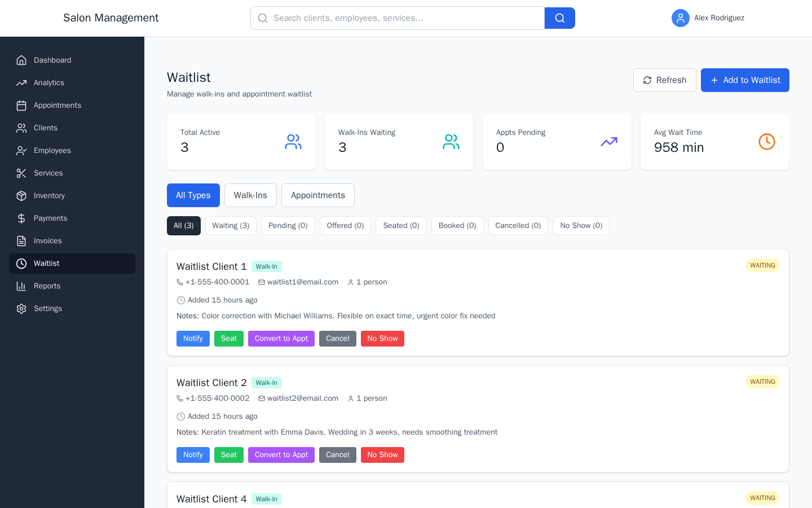Open the Dashboard via its home icon
The width and height of the screenshot is (812, 508).
[21, 60]
